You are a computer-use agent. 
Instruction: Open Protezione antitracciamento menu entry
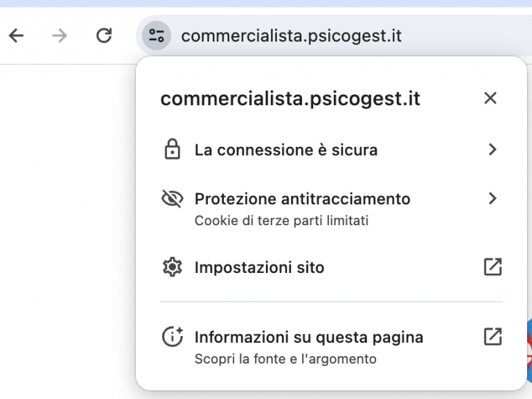(302, 199)
